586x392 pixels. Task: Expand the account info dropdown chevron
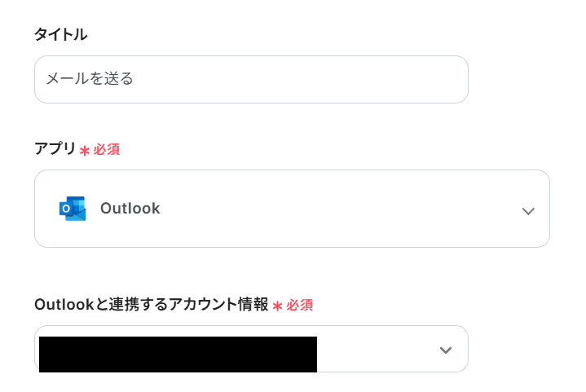coord(445,350)
